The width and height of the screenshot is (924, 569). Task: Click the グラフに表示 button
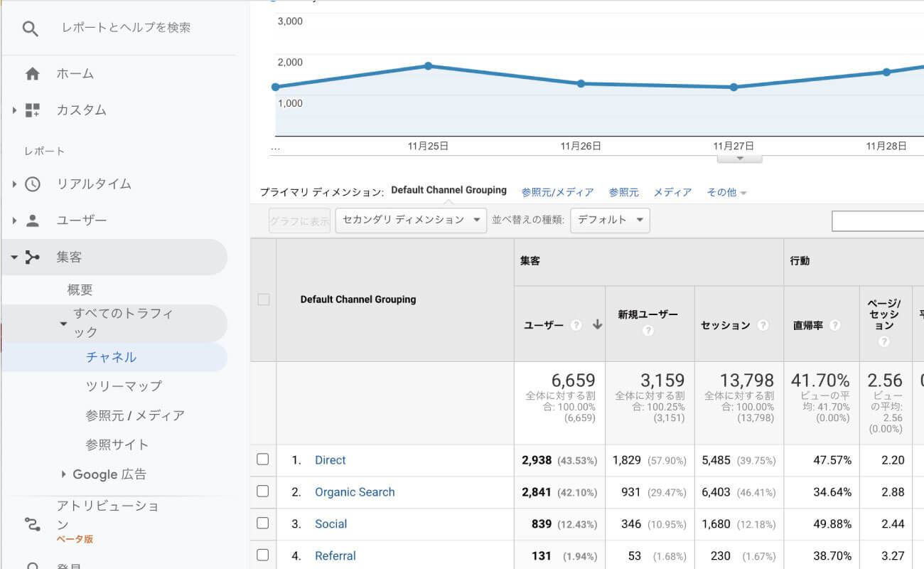300,220
